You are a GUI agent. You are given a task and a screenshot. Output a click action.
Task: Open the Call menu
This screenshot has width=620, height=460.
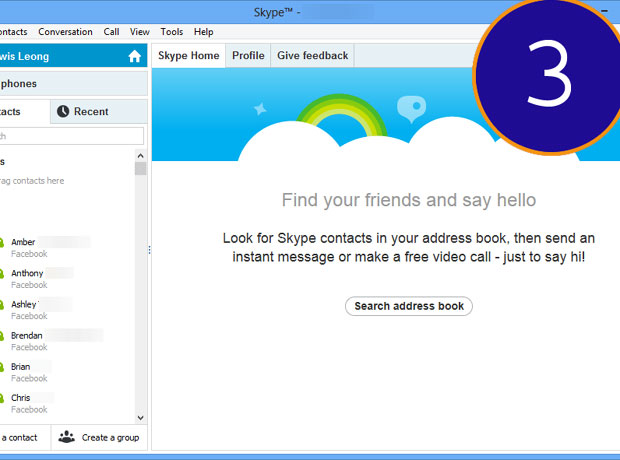(x=111, y=32)
